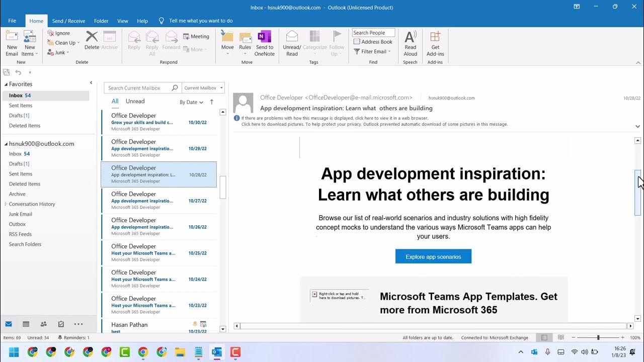Screen dimensions: 644x362
Task: Switch to Calendar view icon
Action: point(26,324)
